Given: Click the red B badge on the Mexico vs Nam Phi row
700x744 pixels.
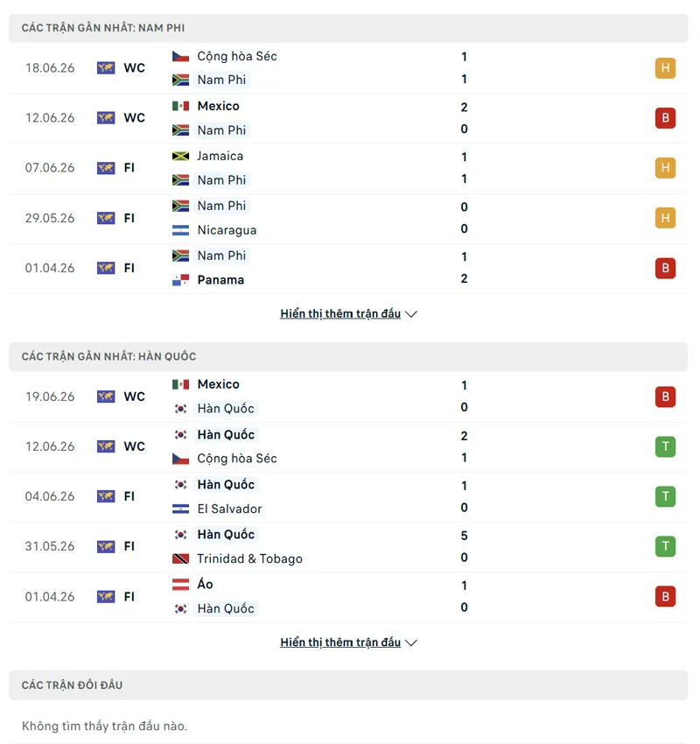Looking at the screenshot, I should (665, 117).
